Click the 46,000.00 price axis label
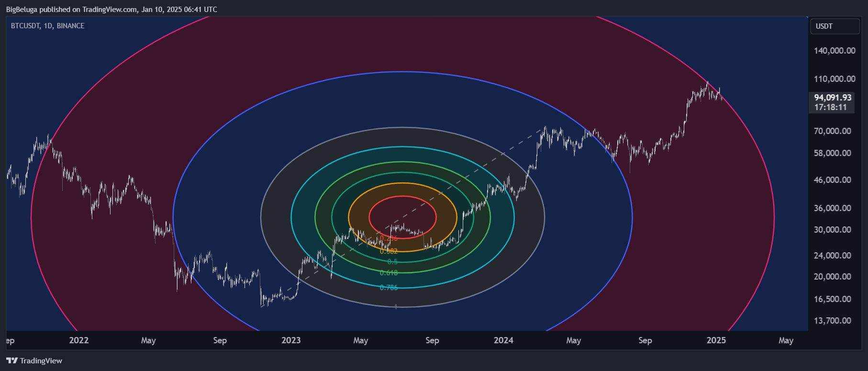The image size is (868, 371). tap(833, 180)
